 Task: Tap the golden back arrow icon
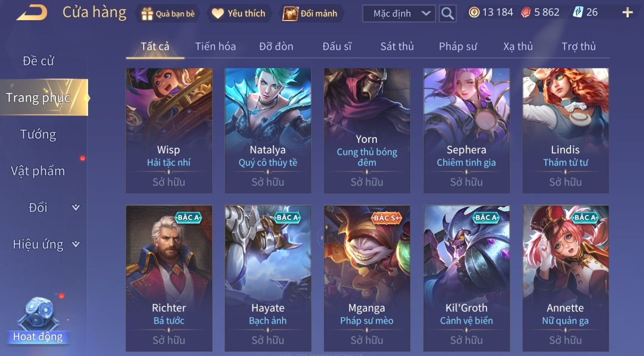[x=31, y=13]
